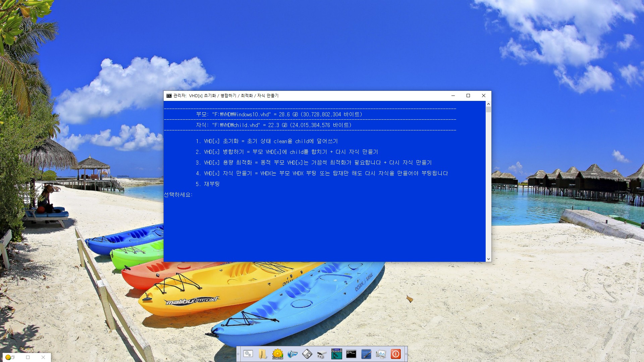644x362 pixels.
Task: Launch the floppy disk tool in the dock
Action: [307, 354]
